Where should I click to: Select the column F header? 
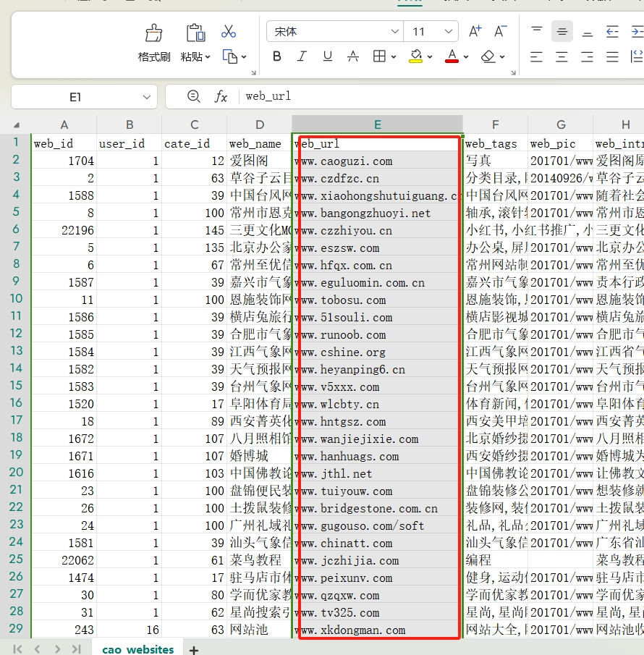495,124
